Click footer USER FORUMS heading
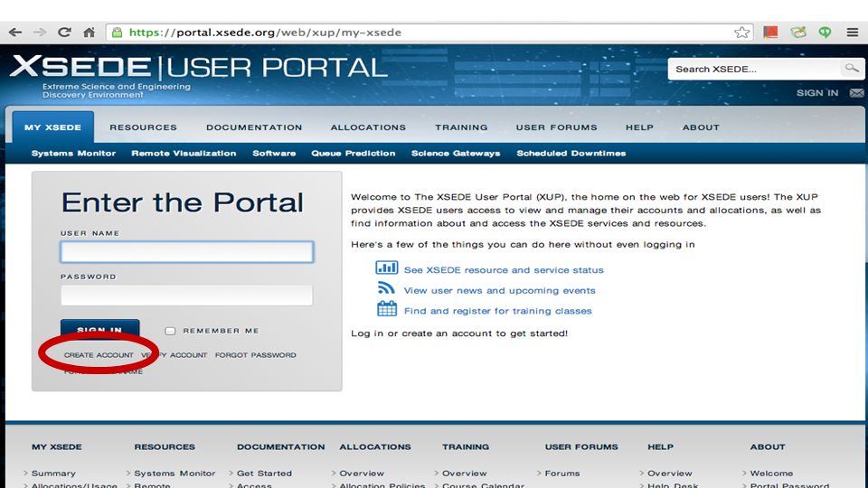This screenshot has width=868, height=488. pyautogui.click(x=581, y=446)
